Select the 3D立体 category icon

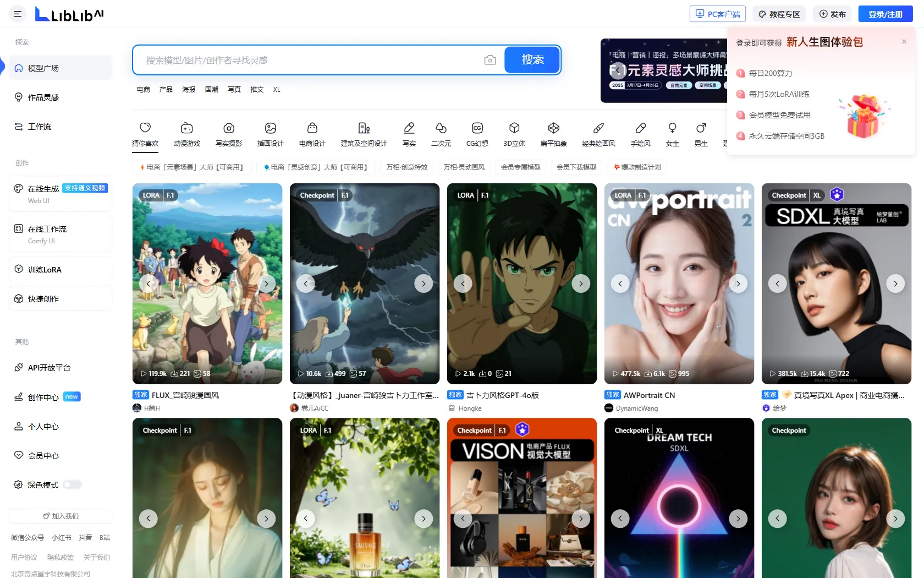514,134
